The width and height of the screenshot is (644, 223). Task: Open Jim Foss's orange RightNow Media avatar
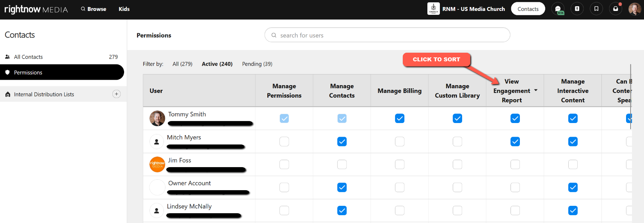pos(157,164)
